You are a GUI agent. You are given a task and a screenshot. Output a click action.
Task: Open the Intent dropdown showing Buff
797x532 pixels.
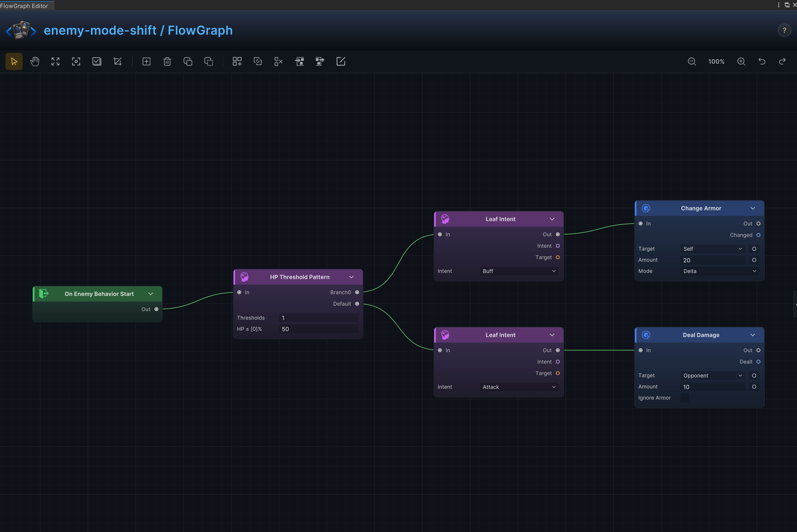[x=519, y=271]
